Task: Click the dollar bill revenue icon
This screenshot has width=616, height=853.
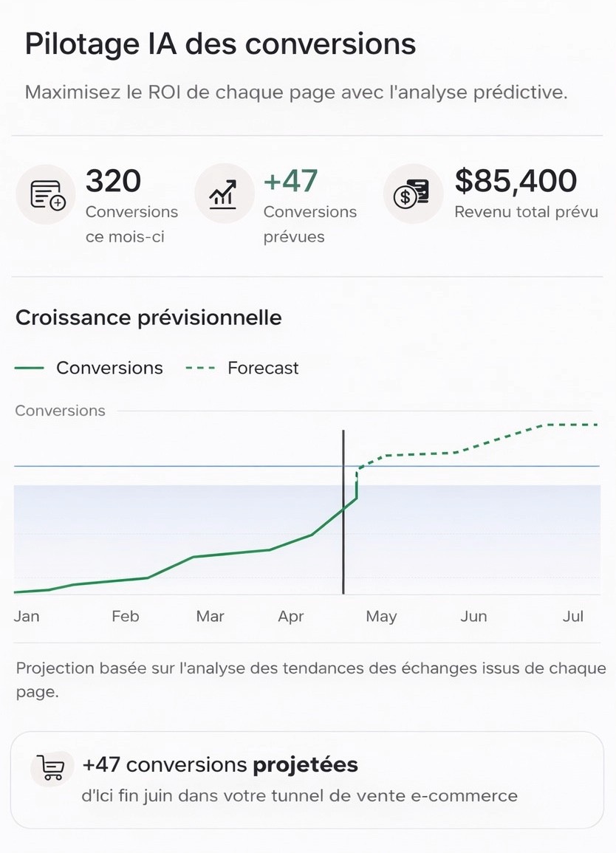Action: (x=412, y=193)
